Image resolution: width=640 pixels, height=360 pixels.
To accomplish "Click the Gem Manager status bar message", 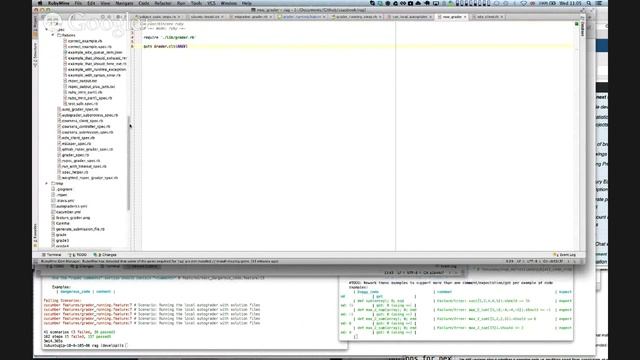I will 160,261.
